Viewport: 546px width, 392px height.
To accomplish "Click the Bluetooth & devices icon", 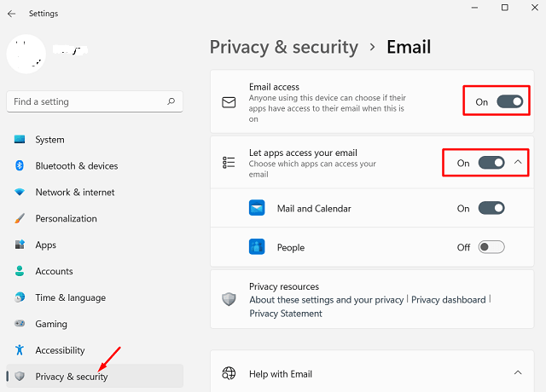I will click(x=20, y=166).
